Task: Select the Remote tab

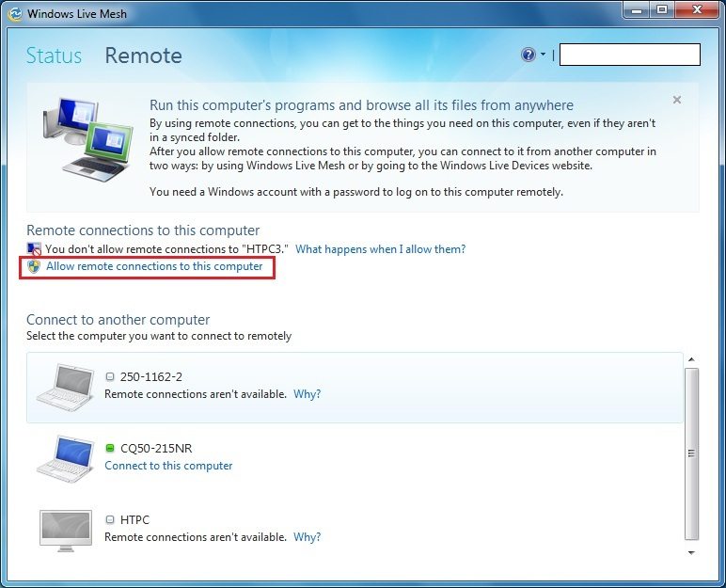Action: pyautogui.click(x=143, y=56)
